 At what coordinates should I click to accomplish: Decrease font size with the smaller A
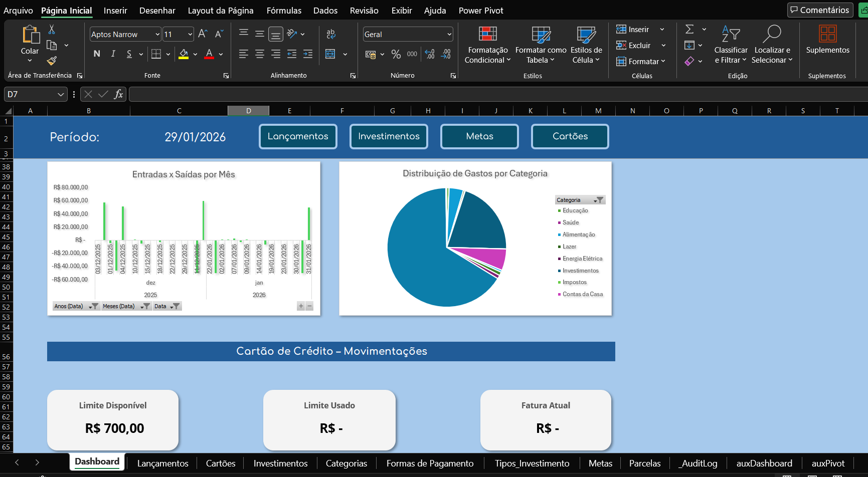pyautogui.click(x=219, y=34)
